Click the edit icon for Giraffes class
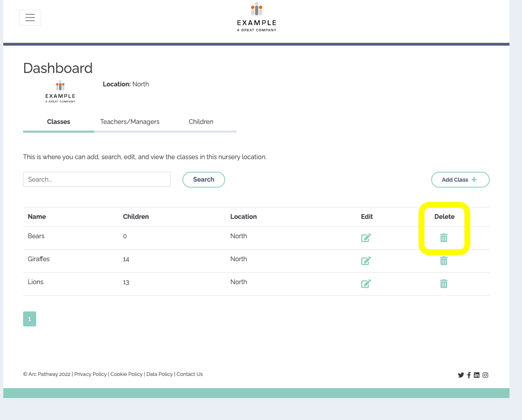The width and height of the screenshot is (522, 420). pyautogui.click(x=366, y=260)
